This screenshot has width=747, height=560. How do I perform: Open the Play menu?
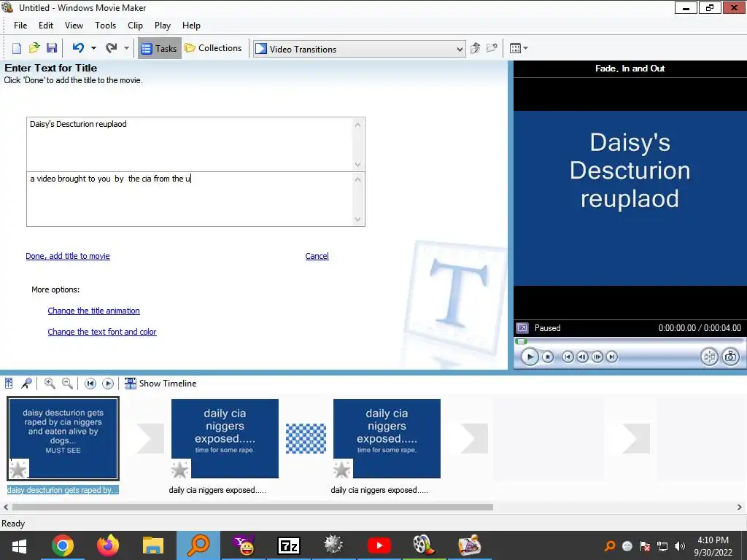point(163,26)
